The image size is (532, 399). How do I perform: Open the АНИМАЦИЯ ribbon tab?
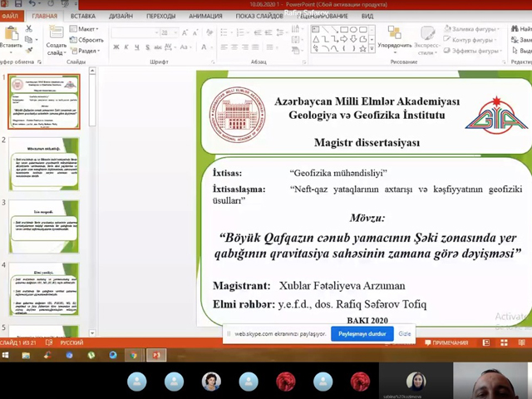click(x=204, y=16)
